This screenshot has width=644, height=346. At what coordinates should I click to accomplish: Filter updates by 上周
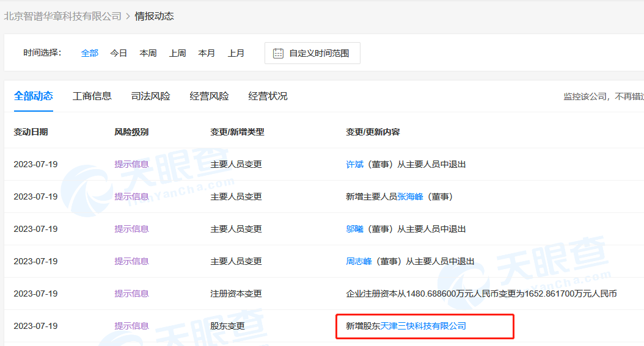coord(177,53)
